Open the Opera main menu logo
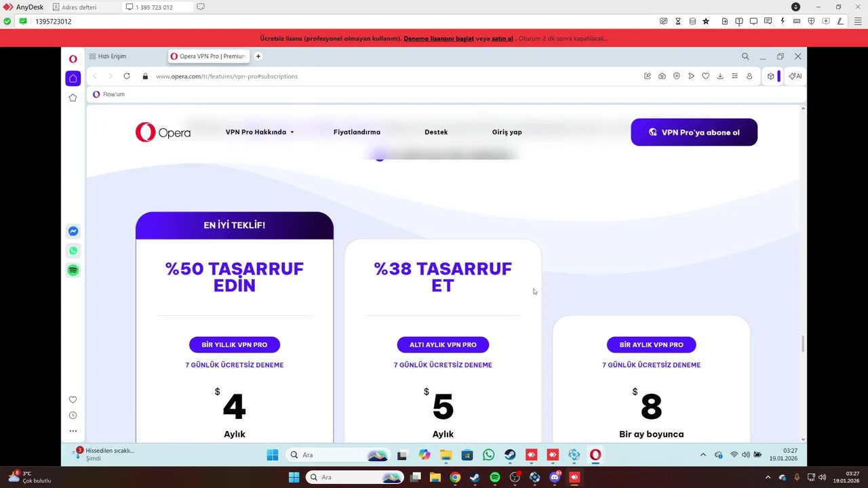The width and height of the screenshot is (868, 488). coord(73,59)
